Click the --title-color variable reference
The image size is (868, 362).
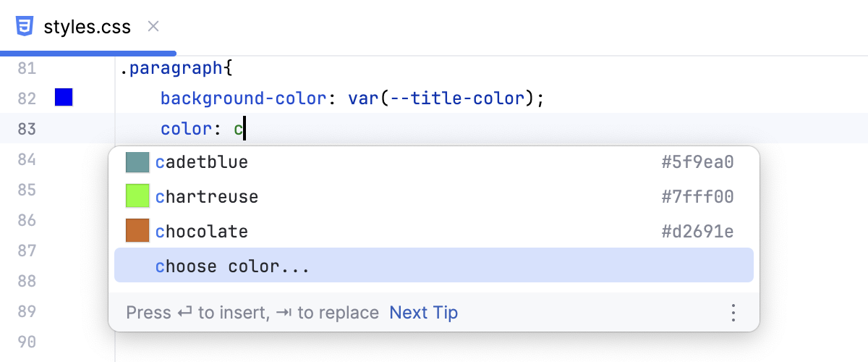(x=456, y=98)
